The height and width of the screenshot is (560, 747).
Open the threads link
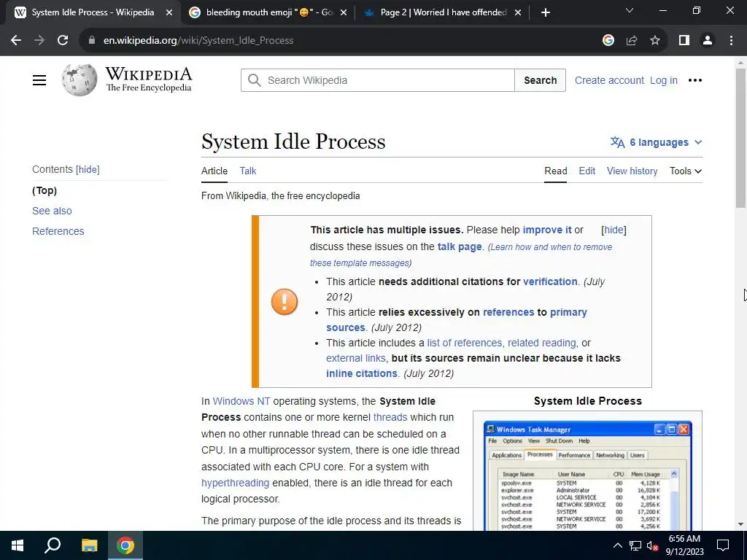coord(390,417)
